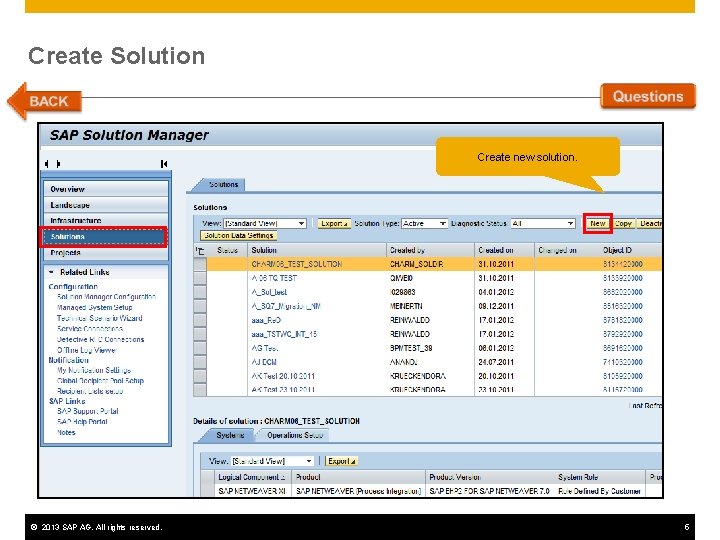Collapse the Related Links section
Screen dimensions: 720x540
tap(51, 272)
